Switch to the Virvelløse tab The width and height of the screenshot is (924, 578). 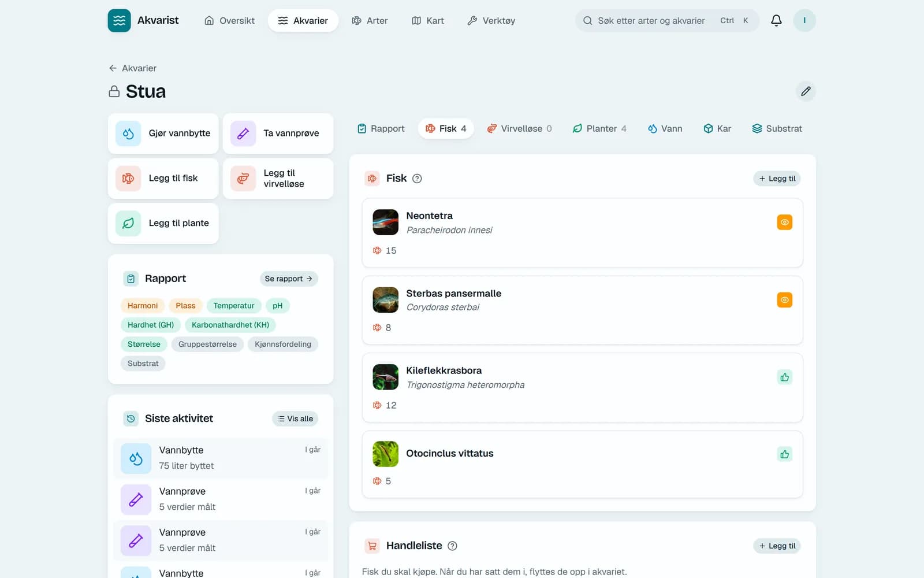coord(519,128)
